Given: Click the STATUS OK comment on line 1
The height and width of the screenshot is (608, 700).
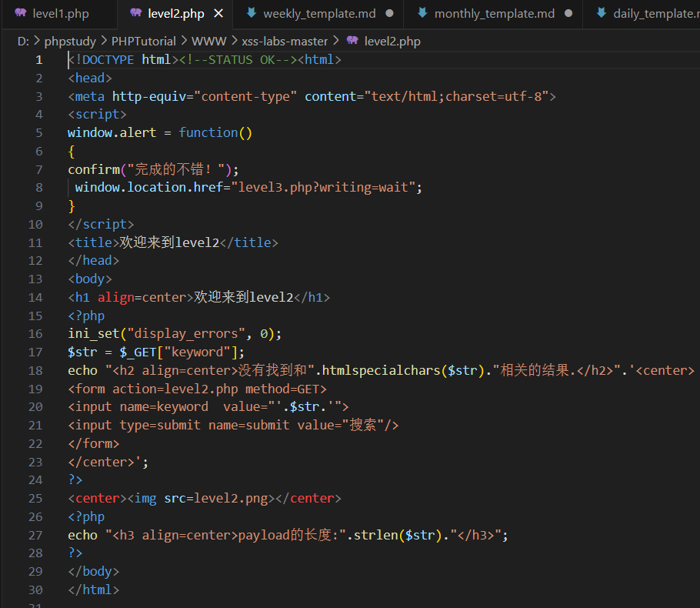Looking at the screenshot, I should point(238,60).
